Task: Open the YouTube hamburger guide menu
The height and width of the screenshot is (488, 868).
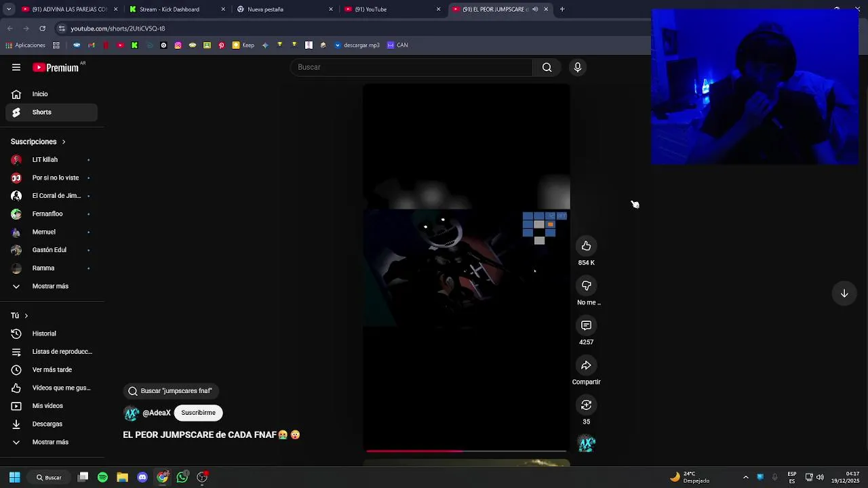Action: click(16, 67)
